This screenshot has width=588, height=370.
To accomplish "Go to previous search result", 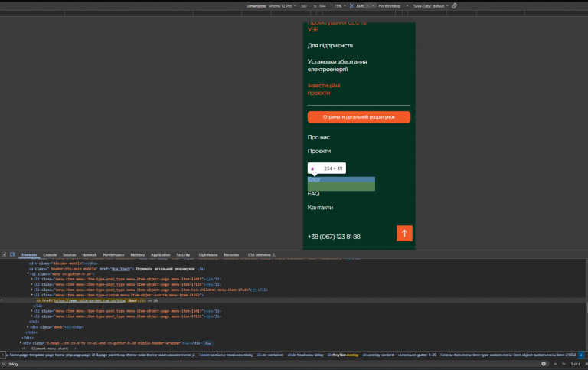I will point(555,364).
